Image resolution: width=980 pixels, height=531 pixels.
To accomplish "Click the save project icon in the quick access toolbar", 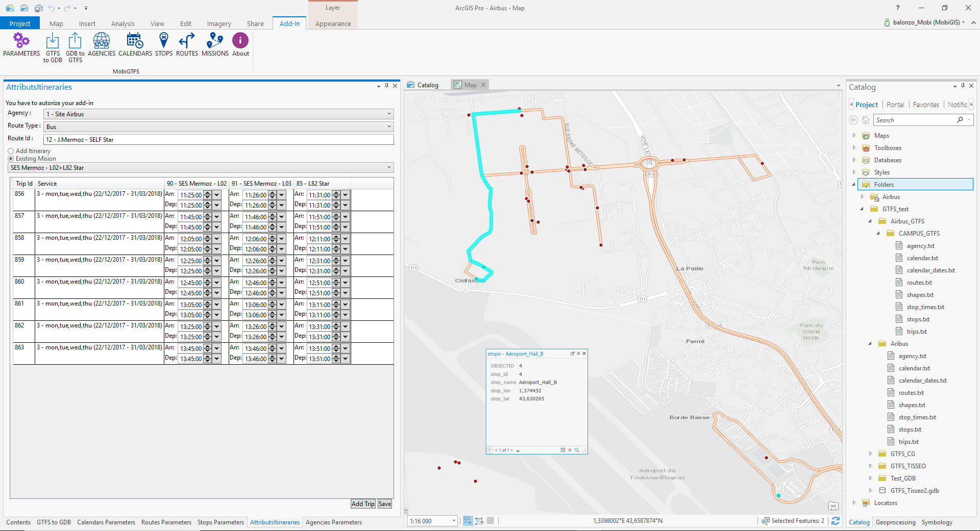I will tap(38, 8).
